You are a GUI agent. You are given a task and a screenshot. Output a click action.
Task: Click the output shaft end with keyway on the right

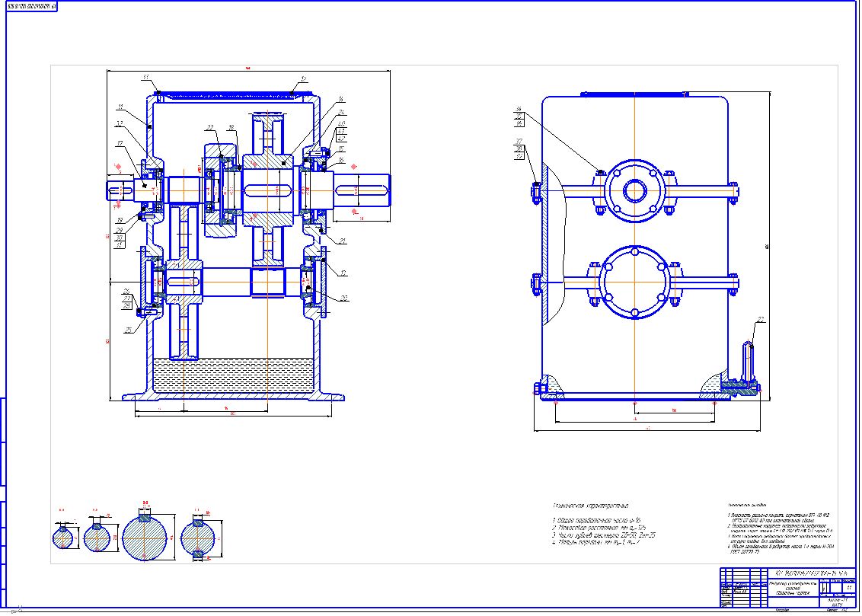[362, 190]
